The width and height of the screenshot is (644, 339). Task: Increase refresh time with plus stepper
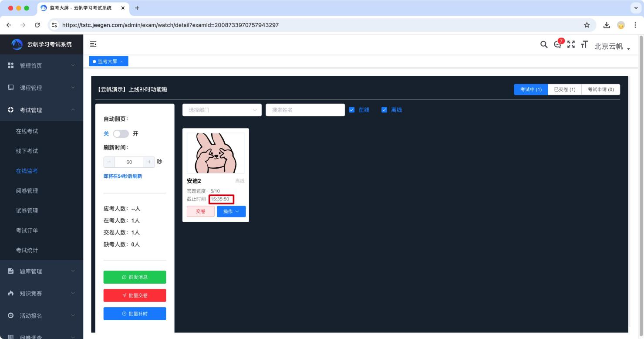pyautogui.click(x=149, y=162)
